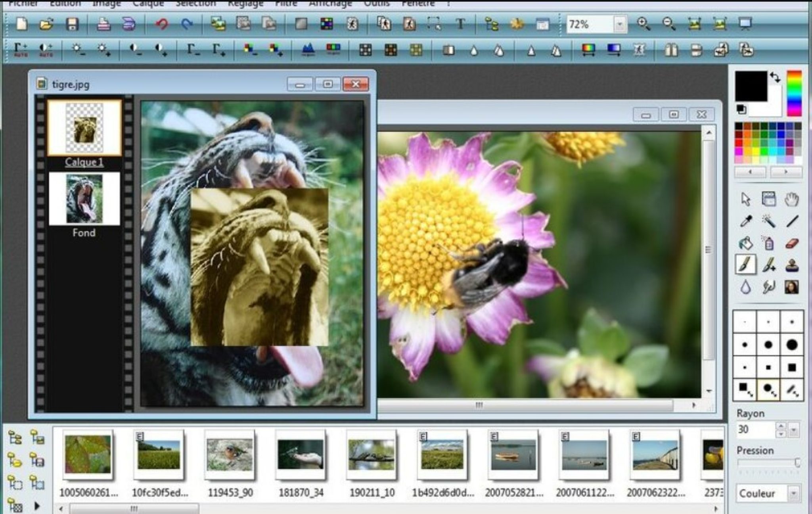Open the 72% zoom level dropdown
This screenshot has width=812, height=514.
pos(619,25)
